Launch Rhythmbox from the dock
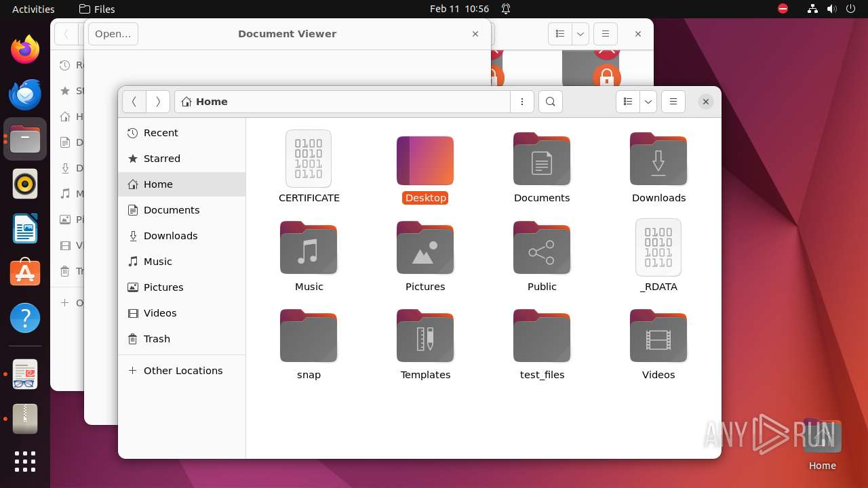Image resolution: width=868 pixels, height=488 pixels. (x=25, y=184)
